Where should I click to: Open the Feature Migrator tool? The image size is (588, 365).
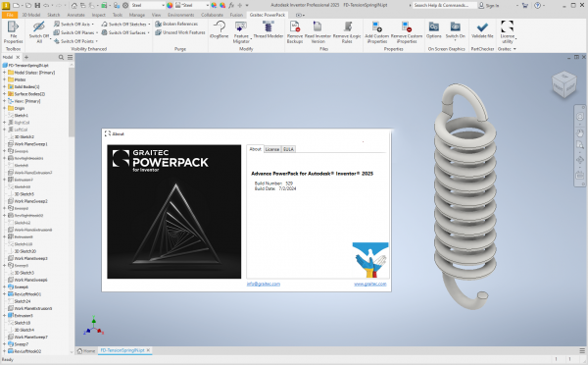point(241,32)
